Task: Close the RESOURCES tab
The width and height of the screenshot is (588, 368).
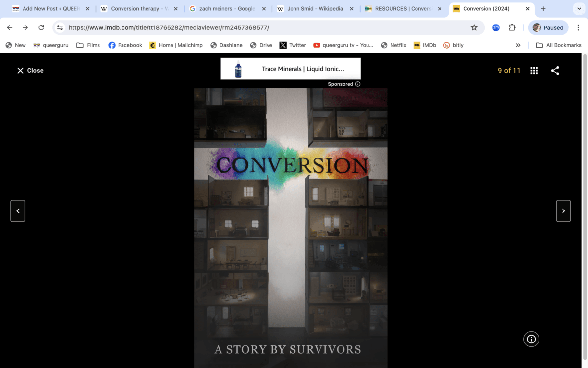Action: (x=440, y=9)
